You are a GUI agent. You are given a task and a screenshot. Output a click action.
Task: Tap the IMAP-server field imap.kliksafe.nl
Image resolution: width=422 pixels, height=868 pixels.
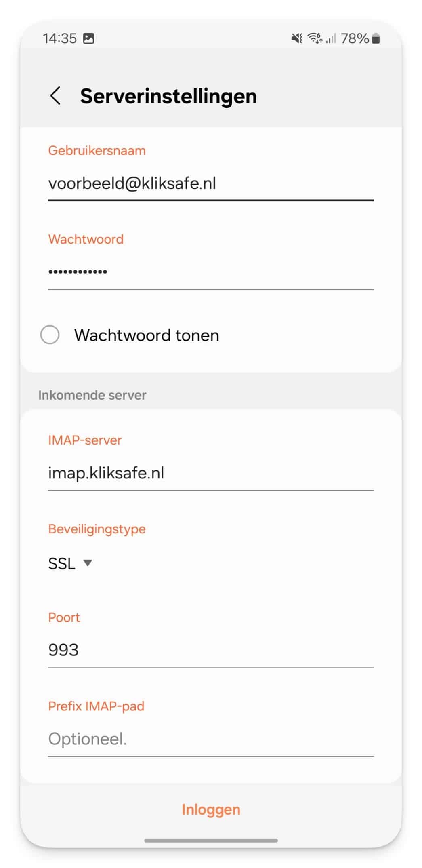211,474
